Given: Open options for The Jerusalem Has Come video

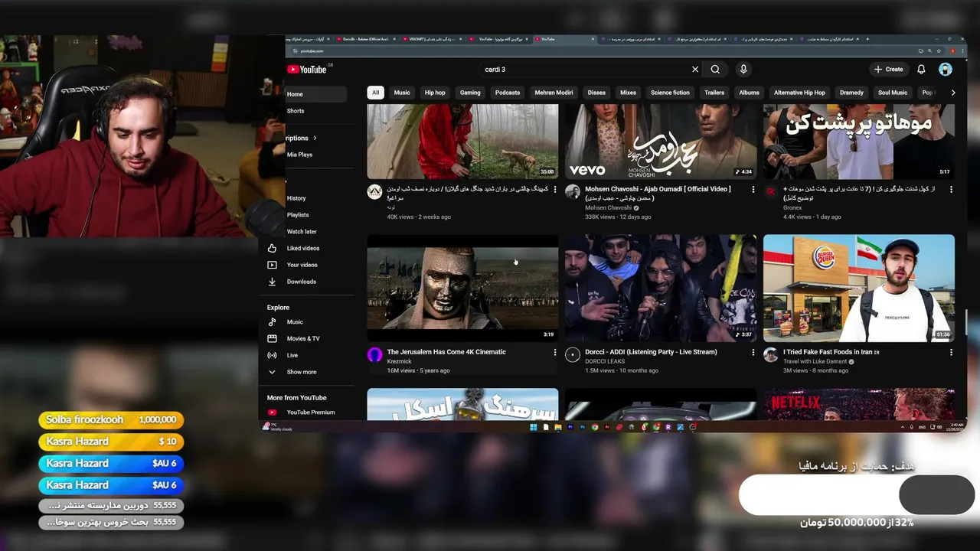Looking at the screenshot, I should (x=555, y=352).
